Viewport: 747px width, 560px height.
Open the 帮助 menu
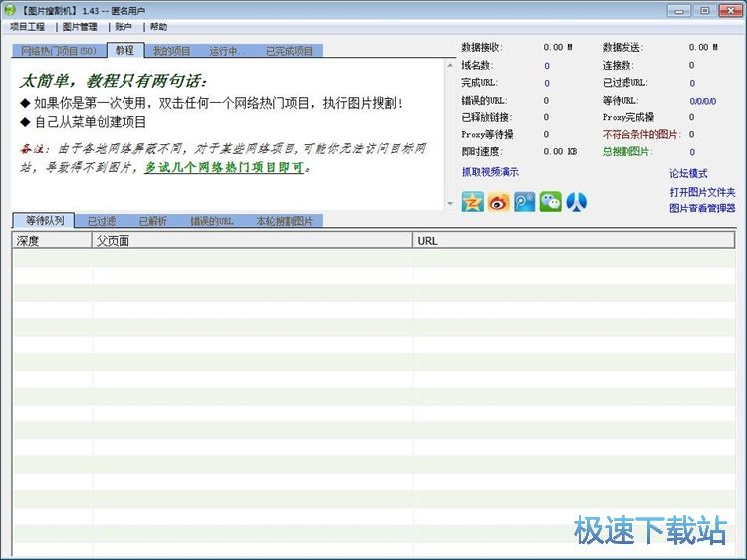[158, 27]
